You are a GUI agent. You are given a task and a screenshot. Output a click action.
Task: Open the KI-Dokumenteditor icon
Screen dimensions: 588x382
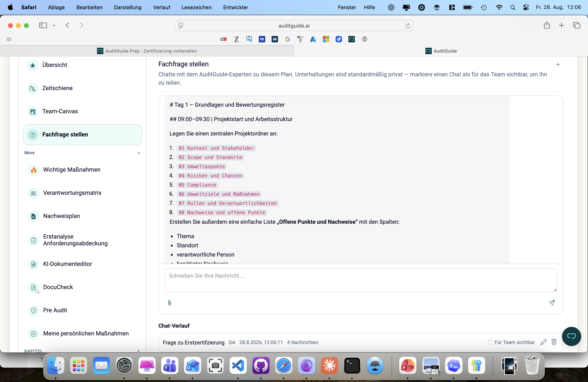[34, 264]
